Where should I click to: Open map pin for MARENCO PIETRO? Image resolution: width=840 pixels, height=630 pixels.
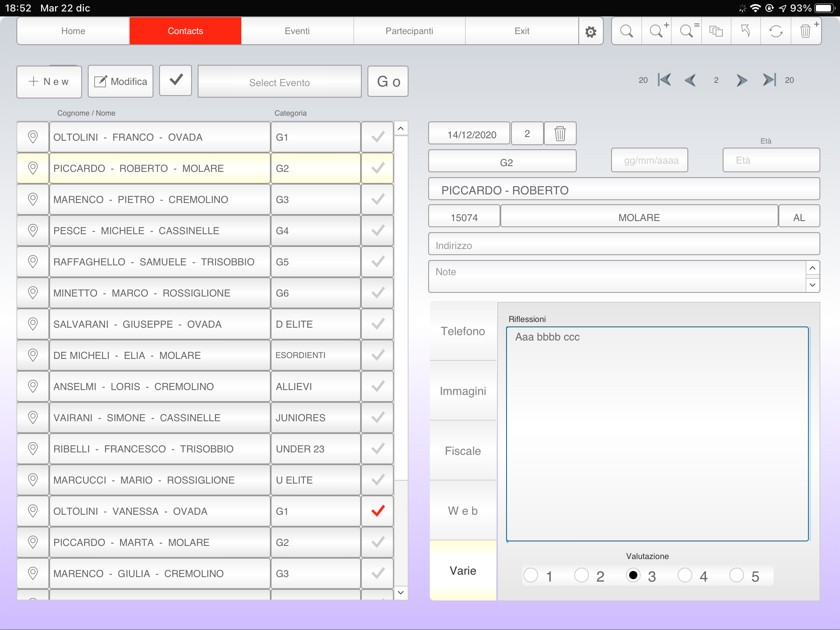33,199
